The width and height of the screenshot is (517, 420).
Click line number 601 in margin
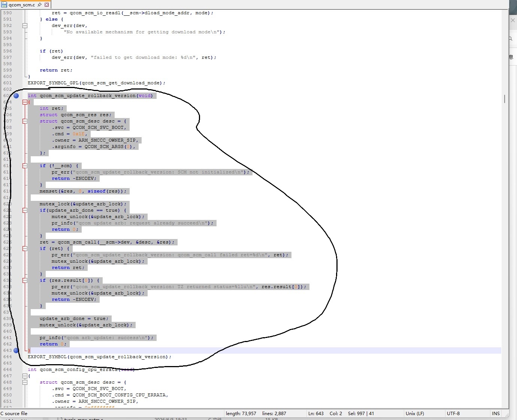pos(7,83)
